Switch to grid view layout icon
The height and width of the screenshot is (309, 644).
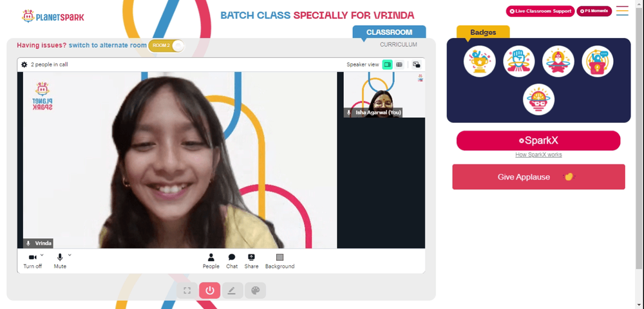[399, 64]
